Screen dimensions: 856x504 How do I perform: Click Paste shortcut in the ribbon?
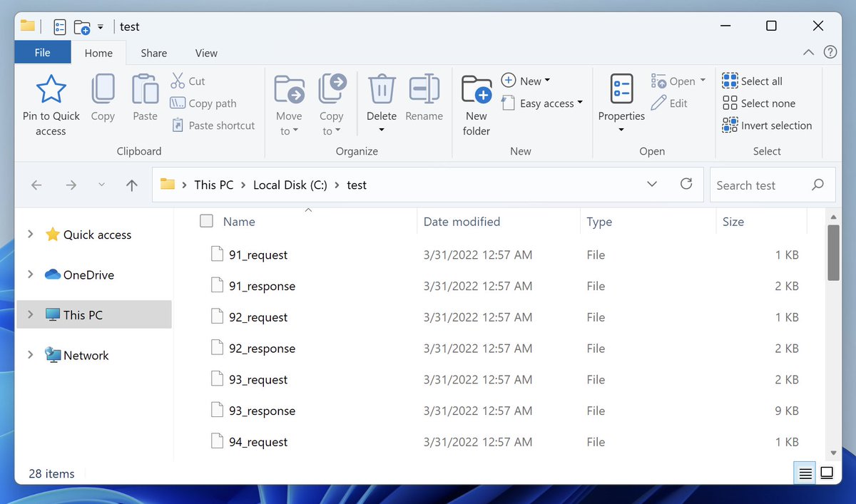pos(213,125)
